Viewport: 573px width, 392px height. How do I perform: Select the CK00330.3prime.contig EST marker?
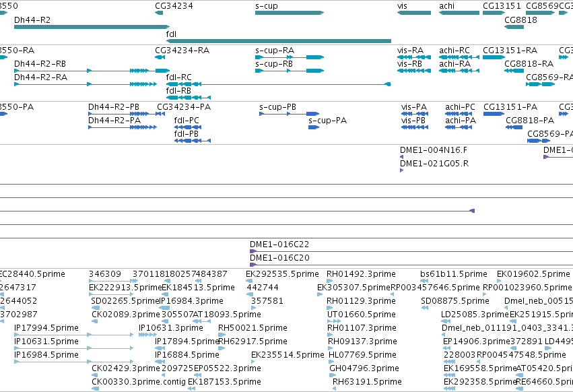click(x=96, y=389)
